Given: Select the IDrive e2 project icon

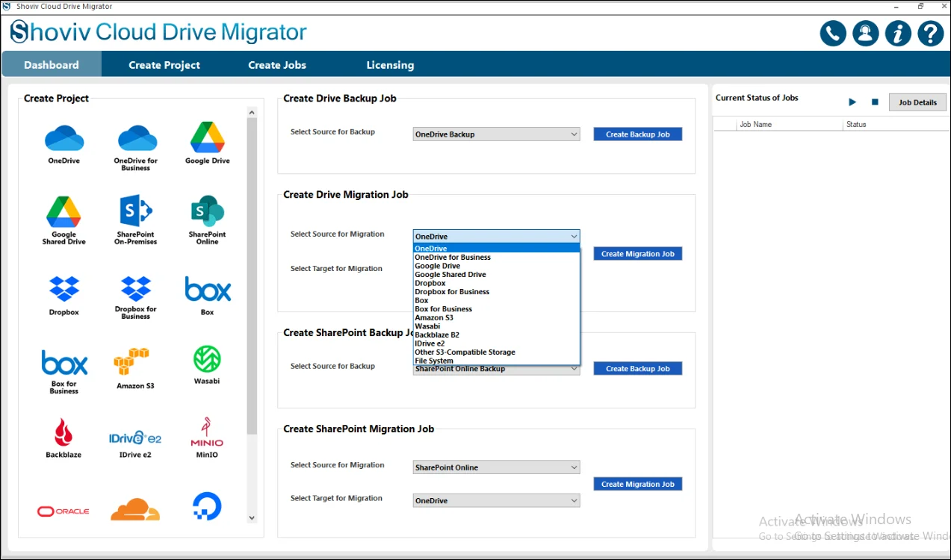Looking at the screenshot, I should 135,438.
